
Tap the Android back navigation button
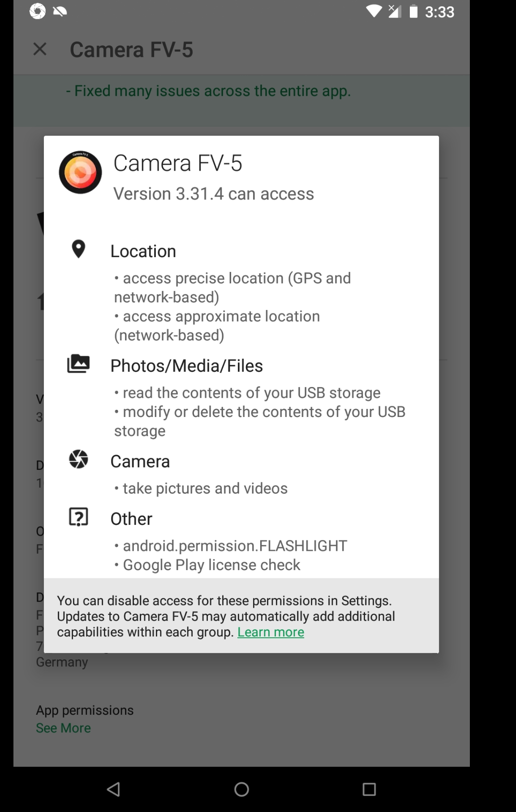coord(114,789)
